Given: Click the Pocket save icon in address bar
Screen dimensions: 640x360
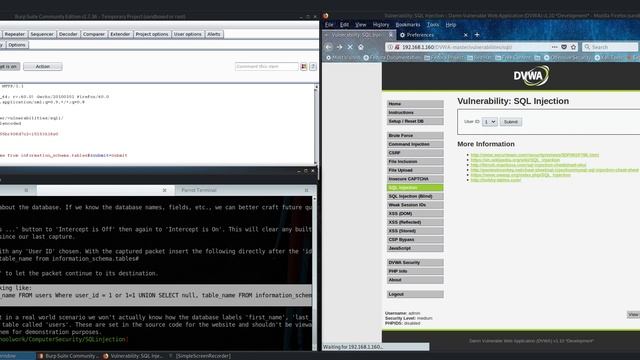Looking at the screenshot, I should pos(564,47).
